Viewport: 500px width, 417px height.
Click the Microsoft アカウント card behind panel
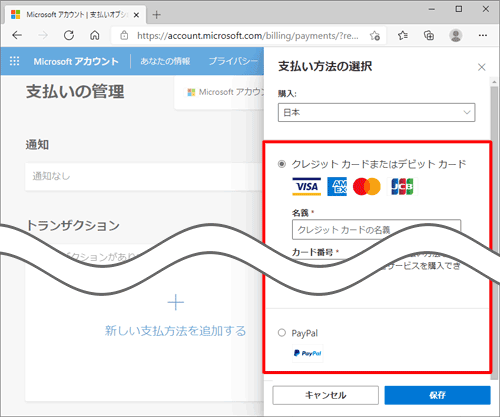coord(219,92)
